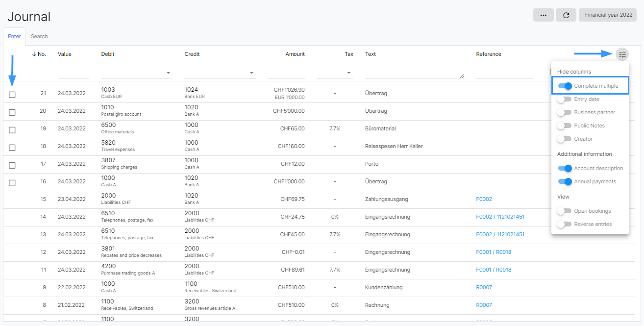Image resolution: width=644 pixels, height=326 pixels.
Task: Open the R0007 link on entry 9
Action: tap(484, 287)
